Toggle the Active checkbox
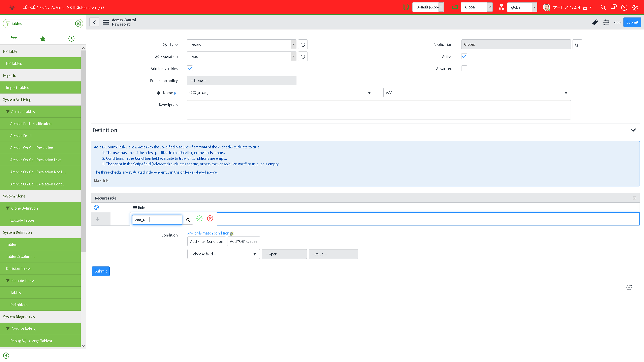 click(x=464, y=57)
